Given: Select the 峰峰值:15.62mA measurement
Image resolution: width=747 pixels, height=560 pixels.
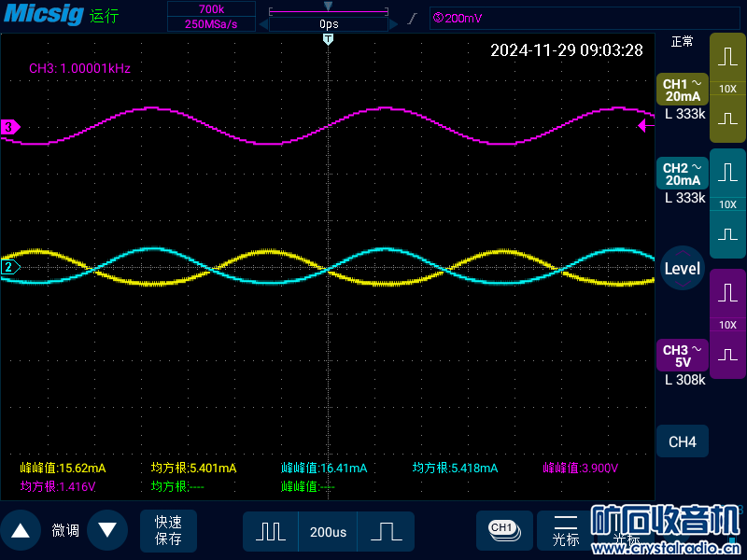Looking at the screenshot, I should click(63, 469).
